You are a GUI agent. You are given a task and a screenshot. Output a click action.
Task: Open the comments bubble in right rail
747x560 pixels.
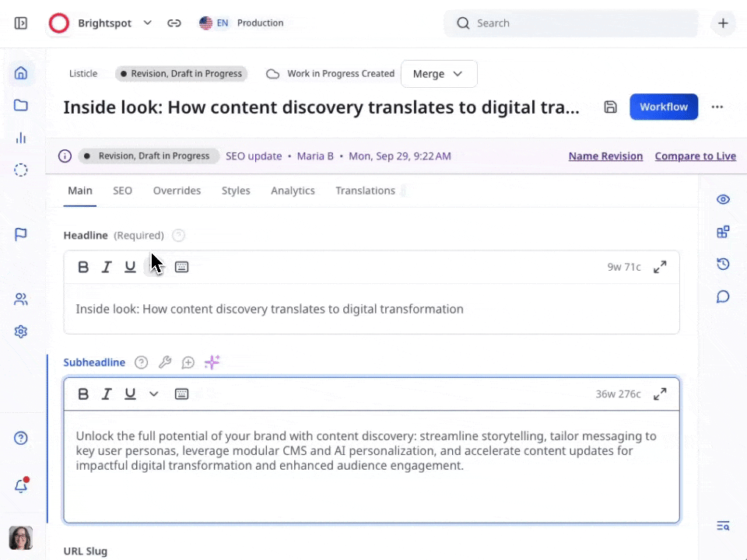[x=723, y=296]
